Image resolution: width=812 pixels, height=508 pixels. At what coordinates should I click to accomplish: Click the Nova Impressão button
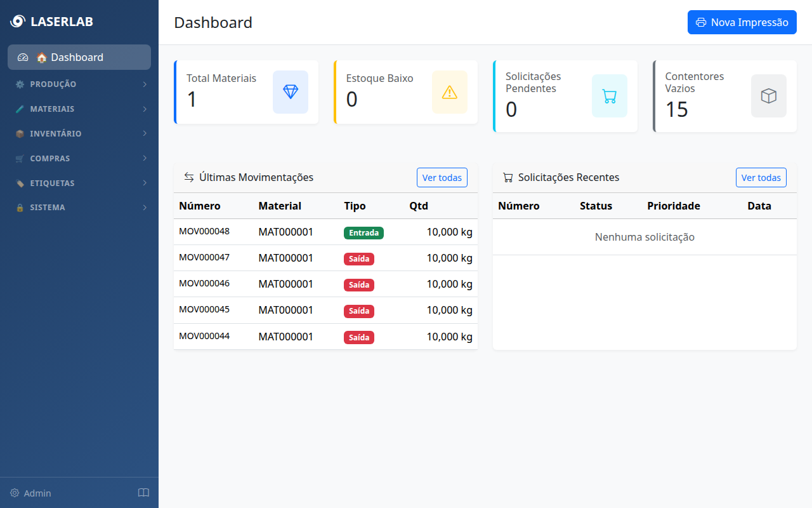coord(742,22)
